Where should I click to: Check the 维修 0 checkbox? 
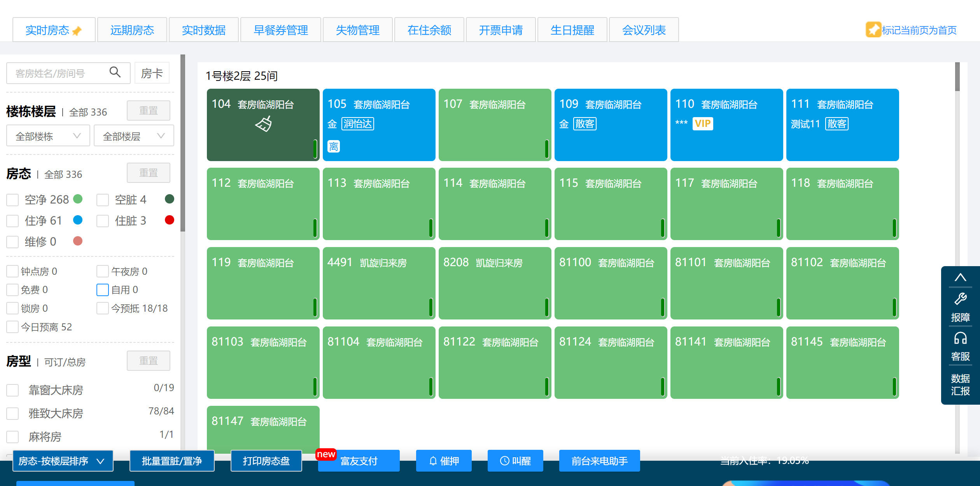12,242
